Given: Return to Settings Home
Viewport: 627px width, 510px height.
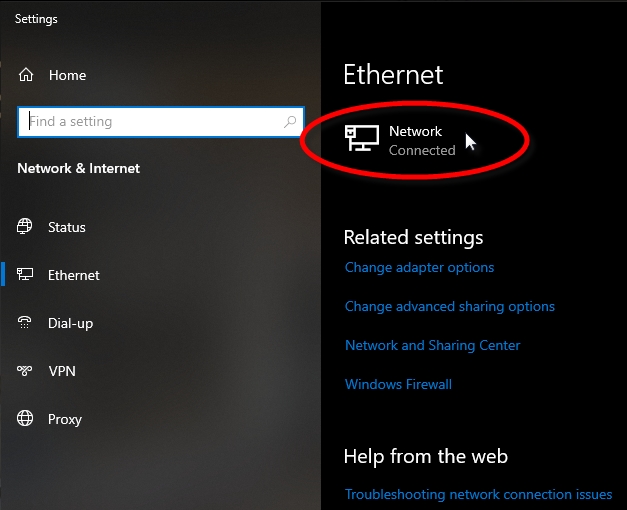Looking at the screenshot, I should tap(67, 75).
